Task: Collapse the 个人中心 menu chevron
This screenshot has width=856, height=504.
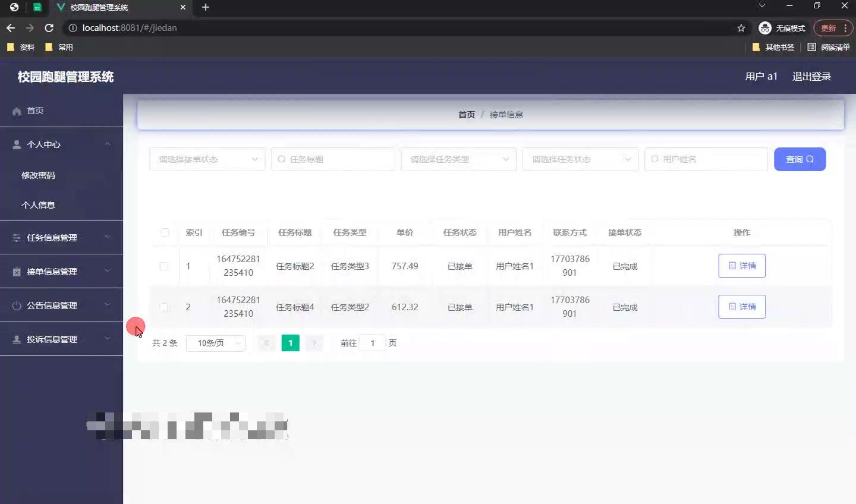Action: (108, 144)
